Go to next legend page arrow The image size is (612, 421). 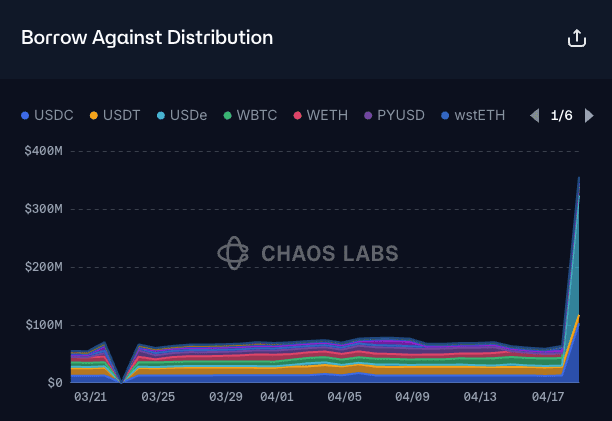589,115
